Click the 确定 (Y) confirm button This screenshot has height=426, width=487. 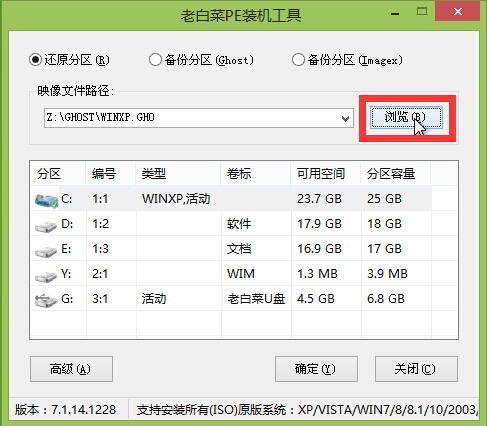point(316,369)
